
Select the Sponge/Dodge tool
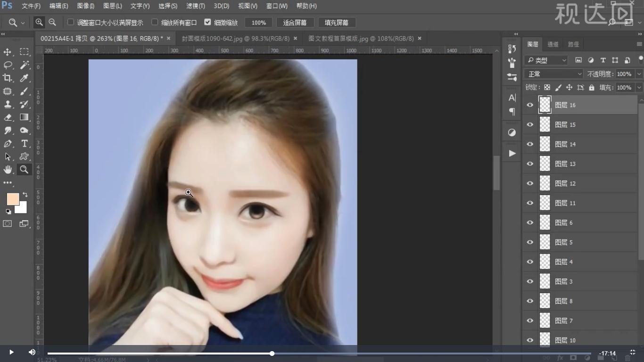pos(24,131)
